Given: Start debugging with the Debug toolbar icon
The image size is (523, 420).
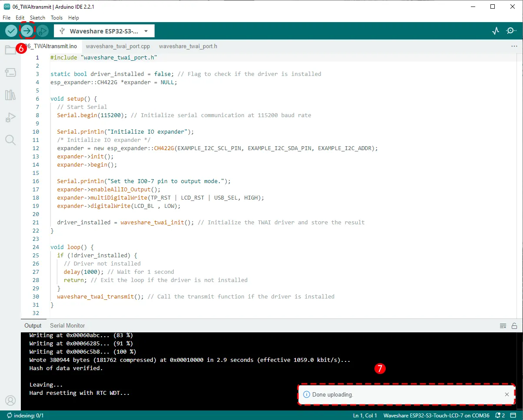Looking at the screenshot, I should [x=42, y=31].
